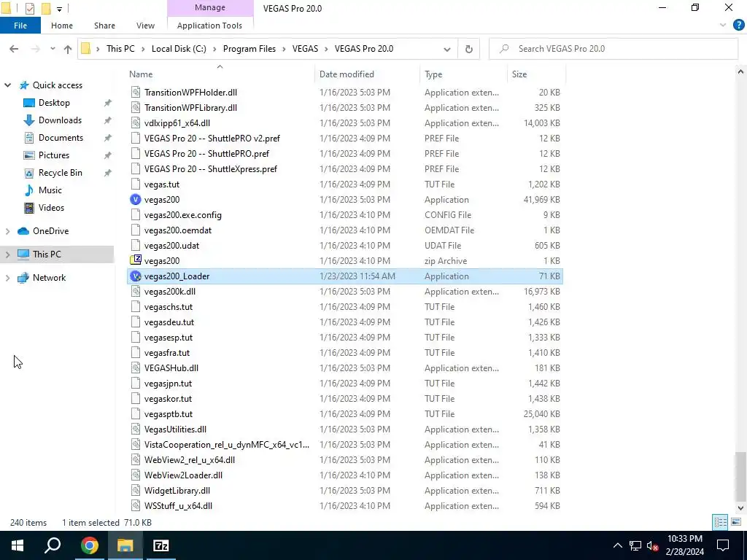
Task: Navigate to VEGAS folder in breadcrumb
Action: pyautogui.click(x=305, y=49)
